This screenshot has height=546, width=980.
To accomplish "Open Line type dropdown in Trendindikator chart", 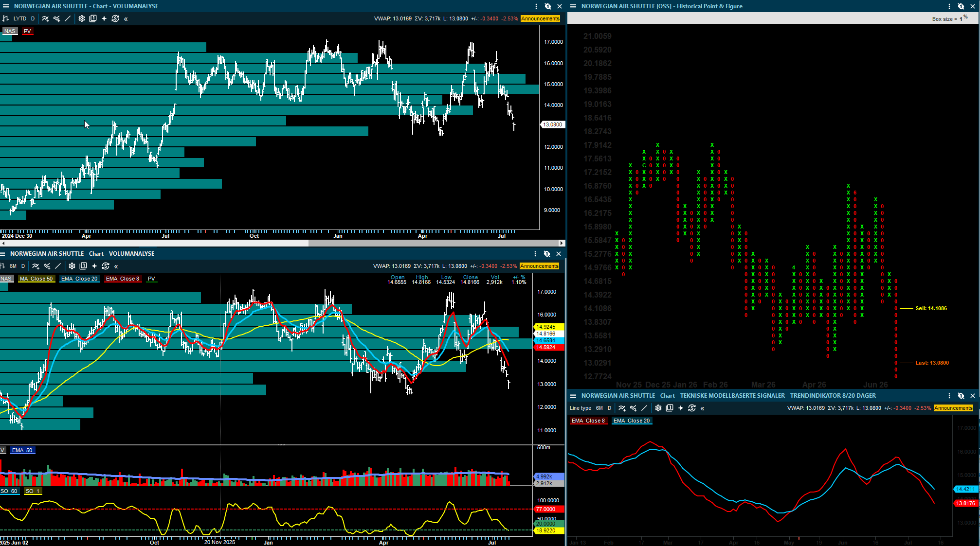I will click(581, 408).
